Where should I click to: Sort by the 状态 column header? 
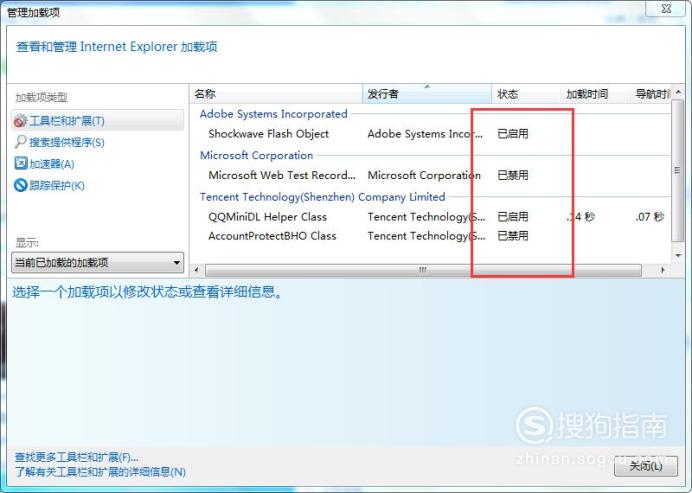click(x=526, y=94)
